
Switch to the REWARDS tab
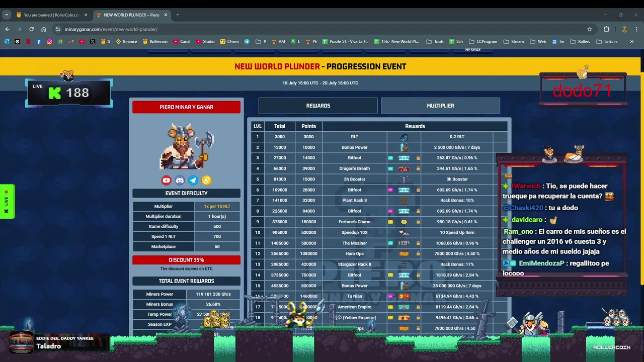point(318,106)
